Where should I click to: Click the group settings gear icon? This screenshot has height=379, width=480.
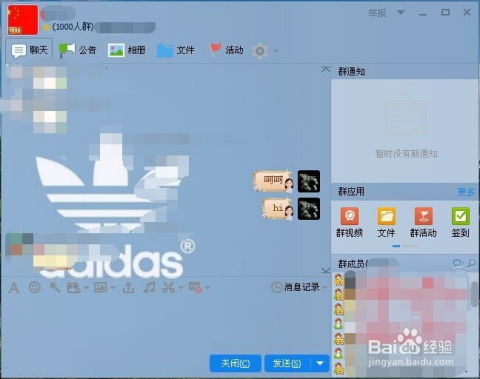(x=260, y=51)
